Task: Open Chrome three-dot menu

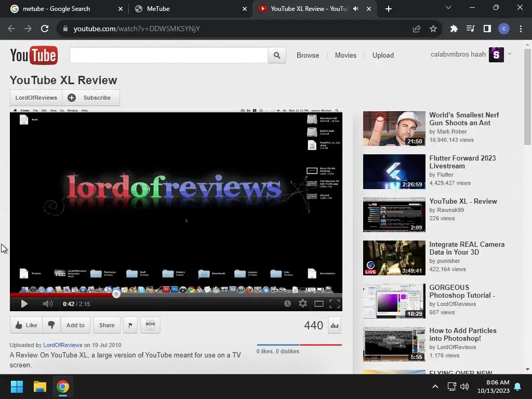Action: tap(521, 29)
